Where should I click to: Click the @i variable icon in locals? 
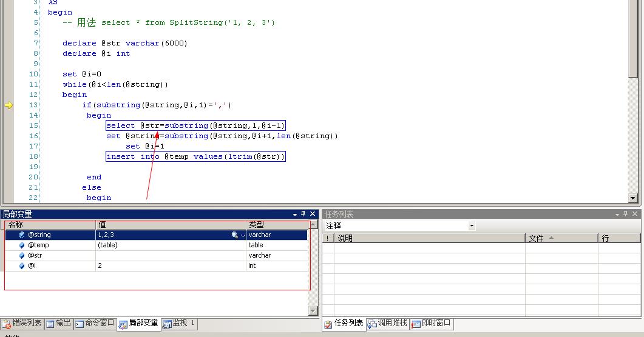[x=22, y=265]
